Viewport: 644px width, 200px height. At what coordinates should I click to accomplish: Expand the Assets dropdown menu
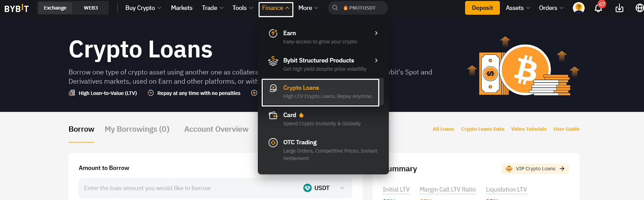[x=518, y=8]
